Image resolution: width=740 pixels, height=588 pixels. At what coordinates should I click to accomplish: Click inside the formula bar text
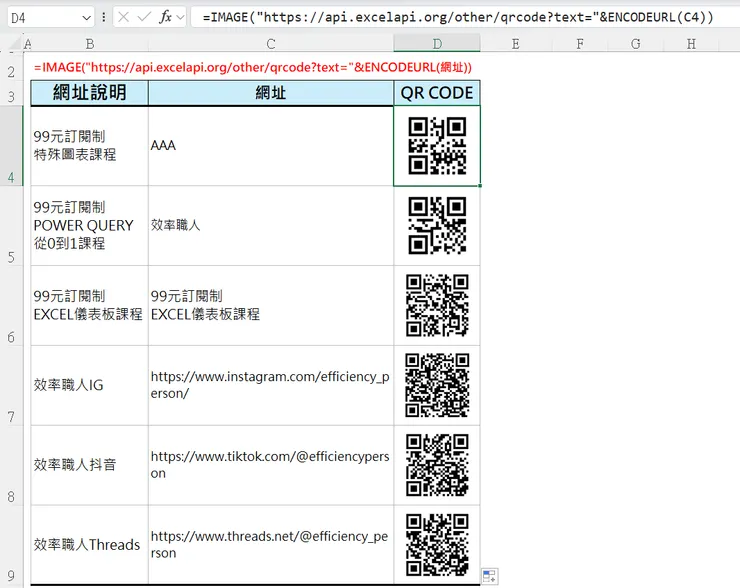pyautogui.click(x=458, y=17)
